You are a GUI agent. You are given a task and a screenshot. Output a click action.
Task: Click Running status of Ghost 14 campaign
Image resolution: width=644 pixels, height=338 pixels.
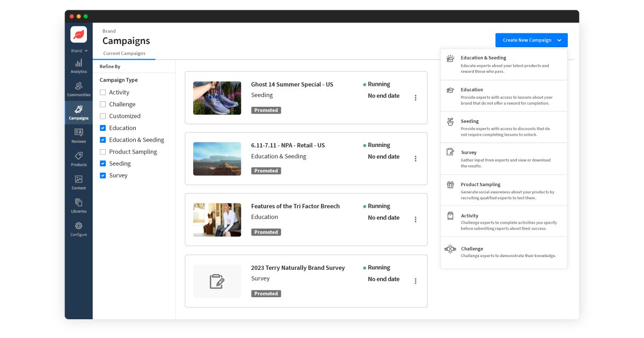377,84
